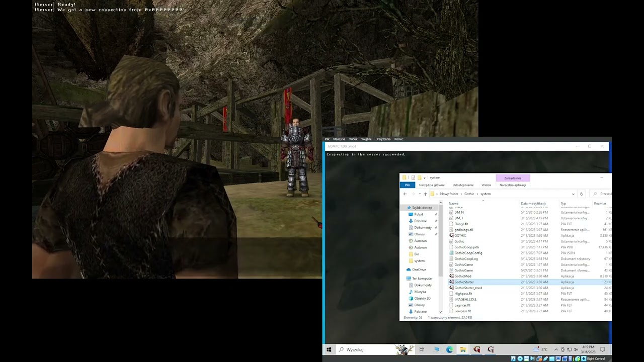Viewport: 644px width, 362px height.
Task: Open the Pomoc menu
Action: click(399, 139)
